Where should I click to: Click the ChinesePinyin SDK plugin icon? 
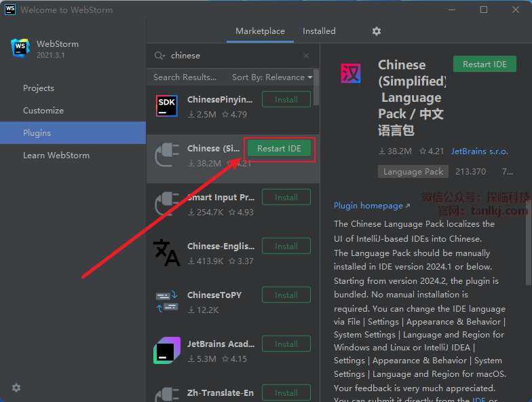167,106
